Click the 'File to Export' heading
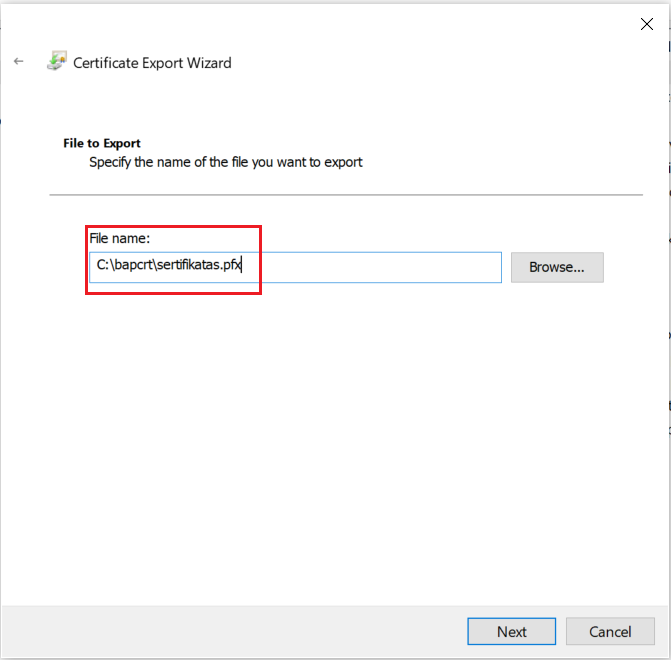The image size is (672, 661). [102, 143]
